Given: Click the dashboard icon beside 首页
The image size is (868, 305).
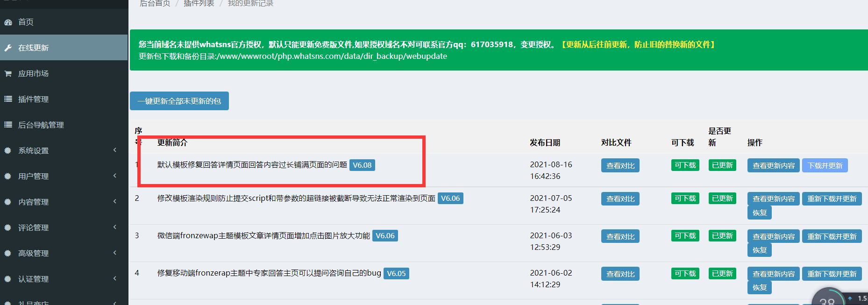Looking at the screenshot, I should [8, 22].
